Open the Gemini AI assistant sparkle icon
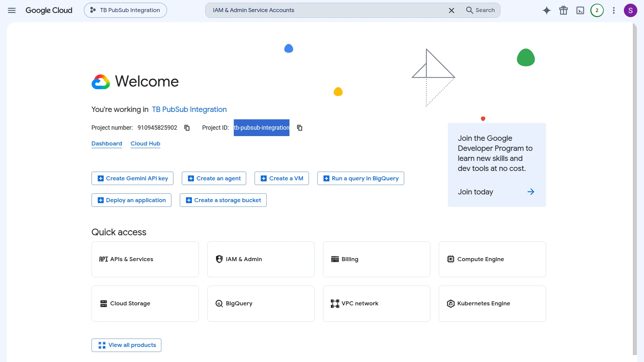The height and width of the screenshot is (362, 644). [x=547, y=10]
